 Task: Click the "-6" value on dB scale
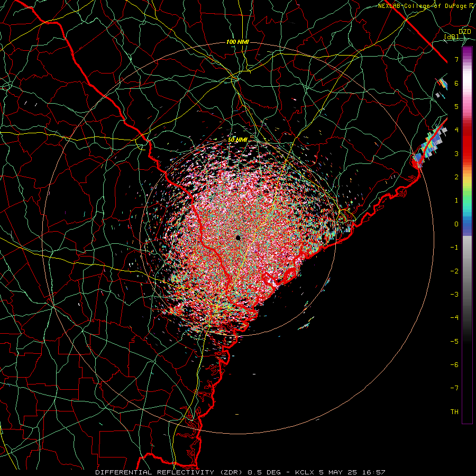pyautogui.click(x=454, y=365)
